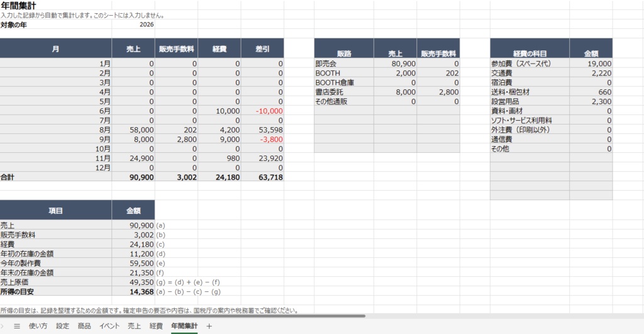644x334 pixels.
Task: Click the 8月 balance value 53,598
Action: pyautogui.click(x=262, y=130)
